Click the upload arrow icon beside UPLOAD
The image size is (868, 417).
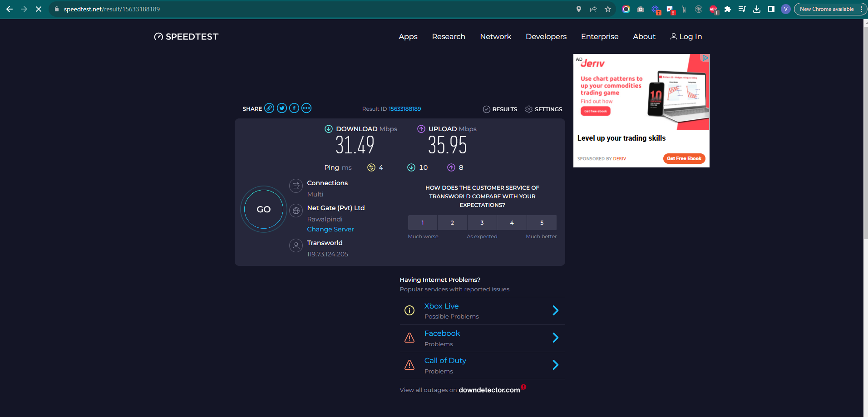tap(421, 129)
